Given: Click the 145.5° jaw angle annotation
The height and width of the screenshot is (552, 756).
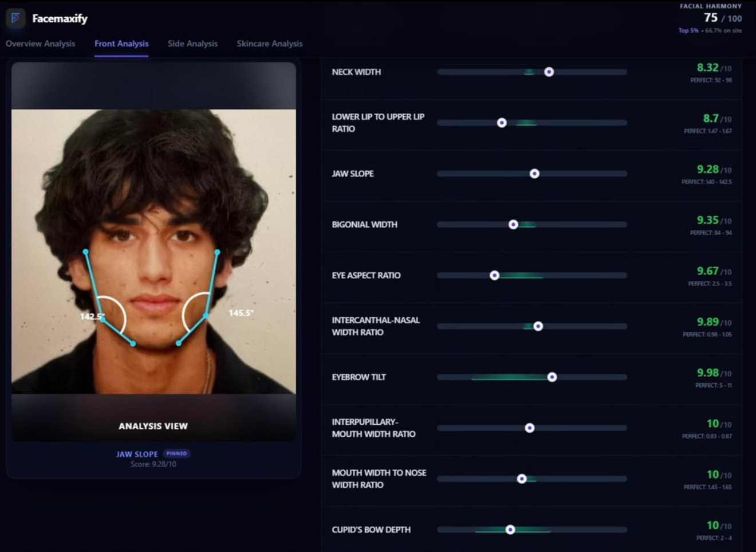Looking at the screenshot, I should [241, 313].
